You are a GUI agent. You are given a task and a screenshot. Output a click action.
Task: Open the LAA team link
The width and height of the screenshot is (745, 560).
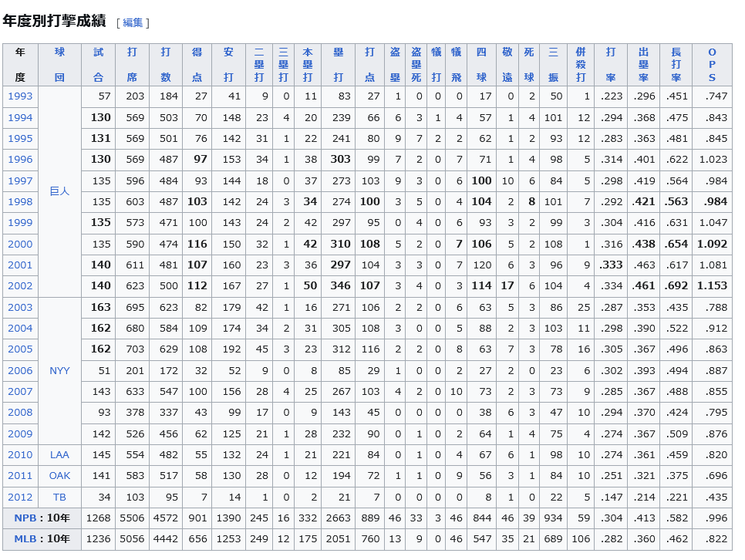click(x=59, y=455)
